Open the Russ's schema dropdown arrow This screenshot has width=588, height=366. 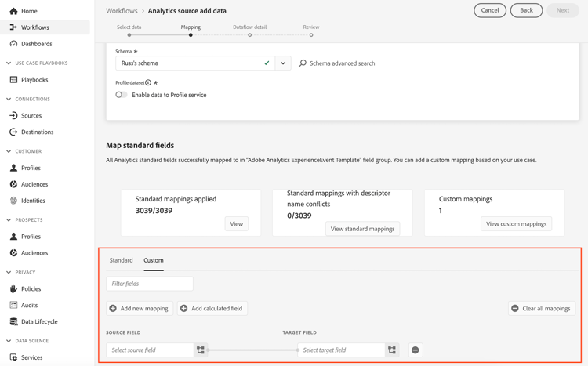(283, 63)
